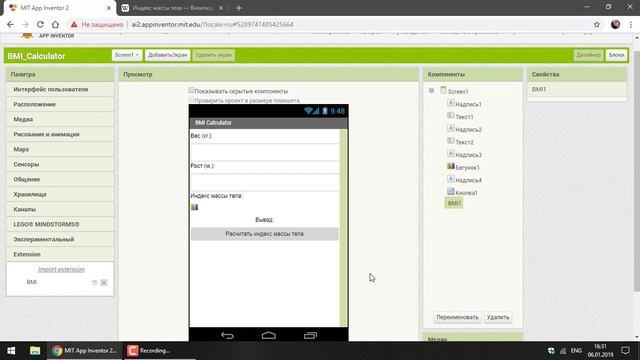Image resolution: width=640 pixels, height=360 pixels.
Task: Expand Рисование и анимация palette section
Action: [60, 134]
